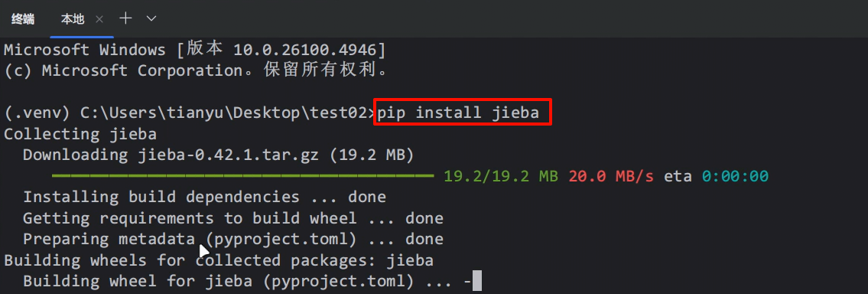Screen dimensions: 868x294
Task: Click the Building wheels for collected packages line
Action: pyautogui.click(x=219, y=260)
